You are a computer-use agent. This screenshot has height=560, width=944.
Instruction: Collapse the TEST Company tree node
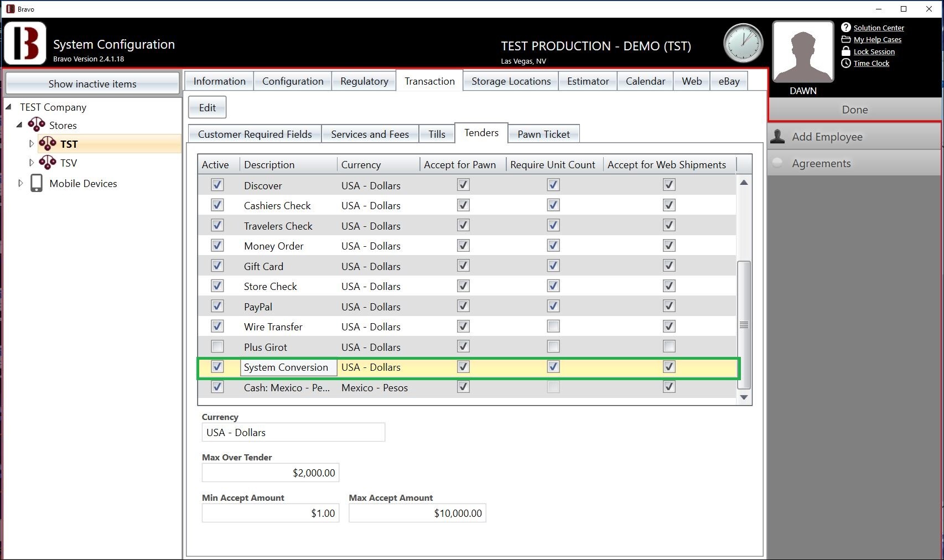(8, 107)
